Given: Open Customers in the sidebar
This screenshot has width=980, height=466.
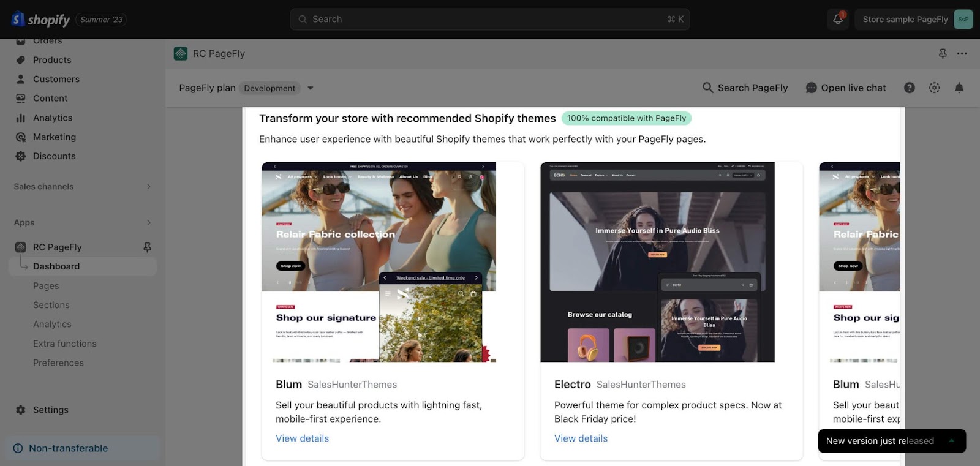Looking at the screenshot, I should pyautogui.click(x=56, y=79).
